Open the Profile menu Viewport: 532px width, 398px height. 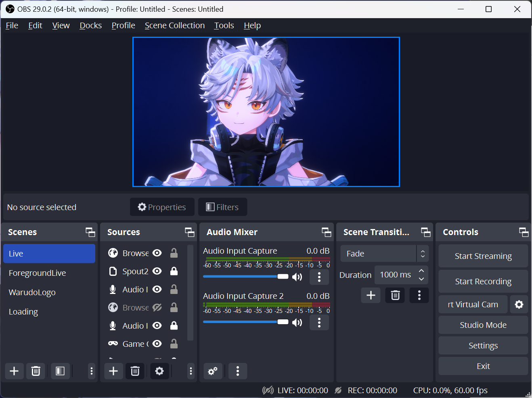tap(124, 25)
